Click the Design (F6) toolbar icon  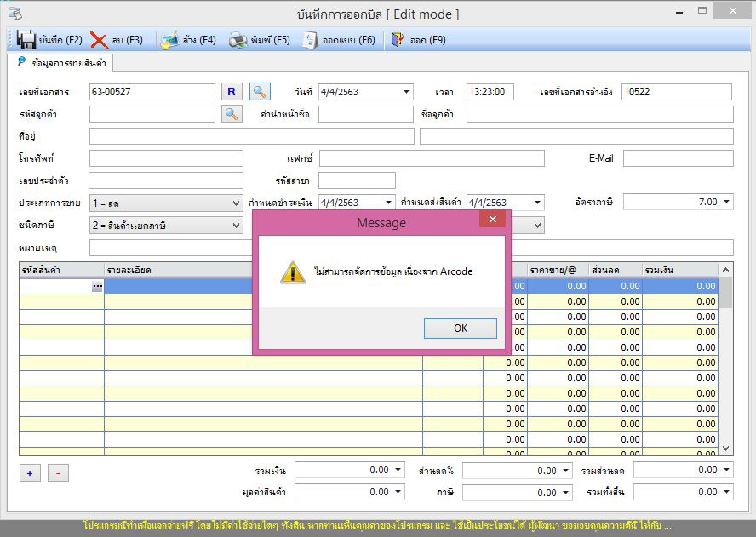(310, 40)
